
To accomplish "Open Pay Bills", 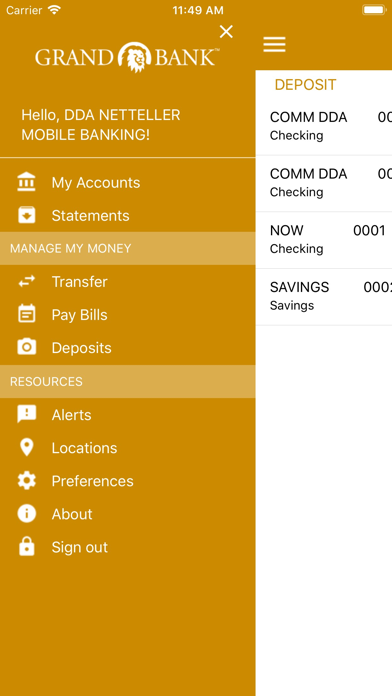I will click(x=79, y=315).
